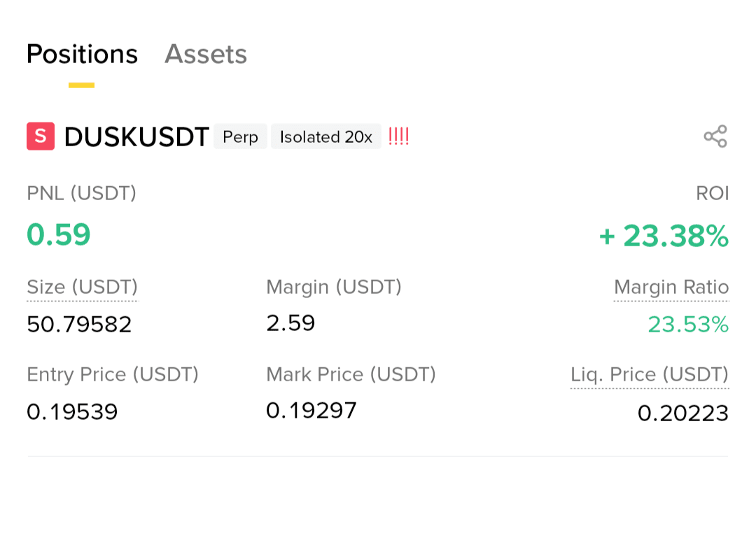Click the share position icon
Viewport: 756px width, 559px height.
[715, 136]
